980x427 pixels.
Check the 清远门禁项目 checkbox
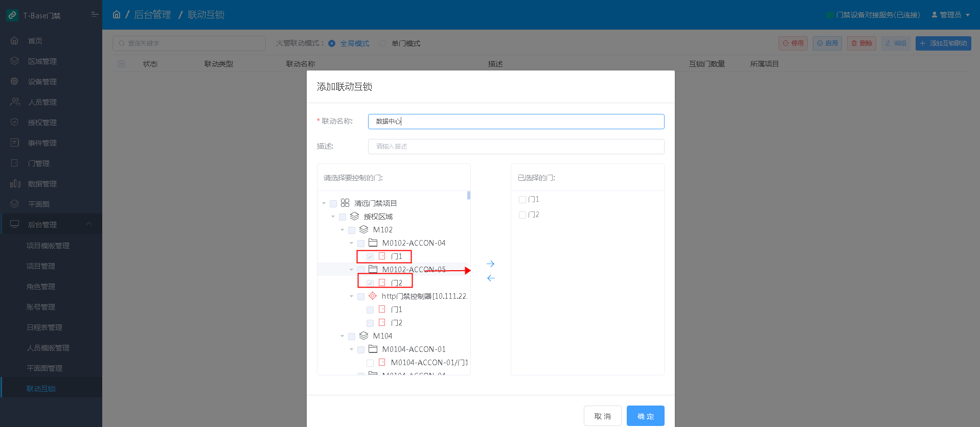pos(333,204)
